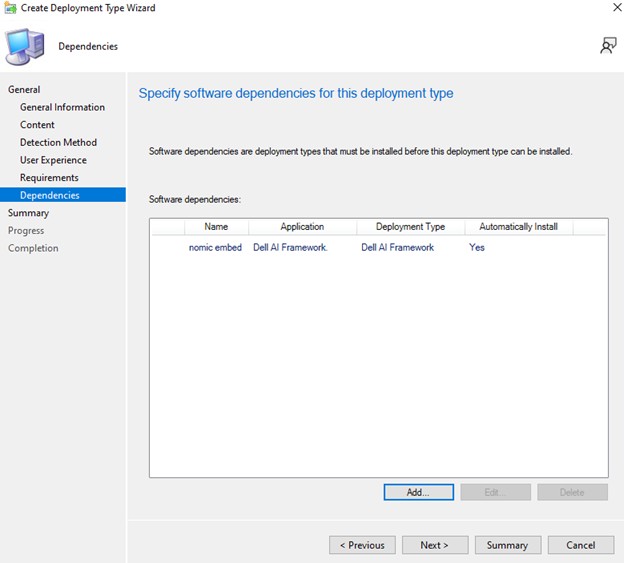The height and width of the screenshot is (563, 624).
Task: Sort by the Application column header
Action: pos(302,227)
